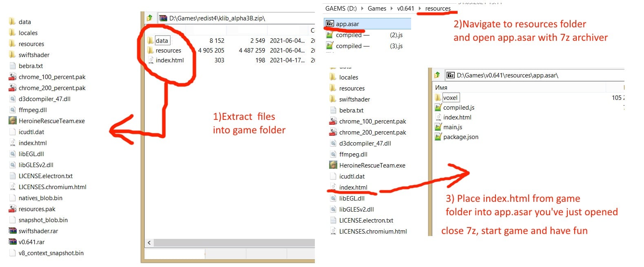Image resolution: width=644 pixels, height=267 pixels.
Task: Click data folder icon in klib_alpha3B.zip window
Action: (x=150, y=40)
